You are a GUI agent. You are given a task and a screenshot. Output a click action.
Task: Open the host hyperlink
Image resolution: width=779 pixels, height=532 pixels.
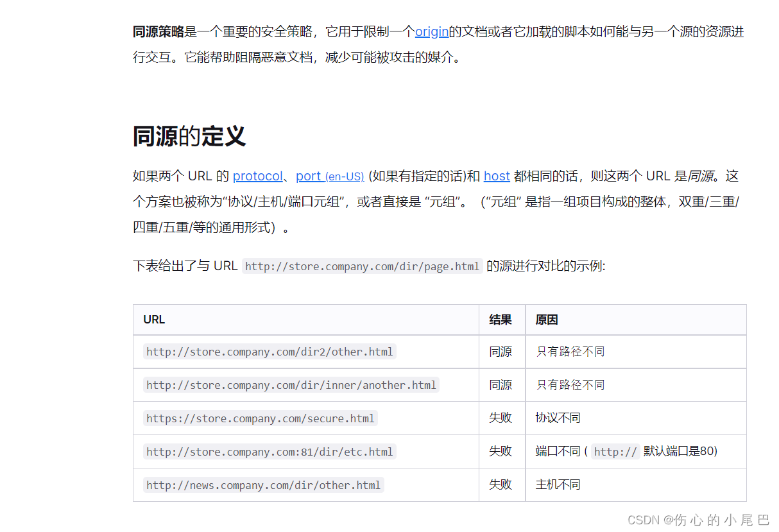pyautogui.click(x=497, y=176)
